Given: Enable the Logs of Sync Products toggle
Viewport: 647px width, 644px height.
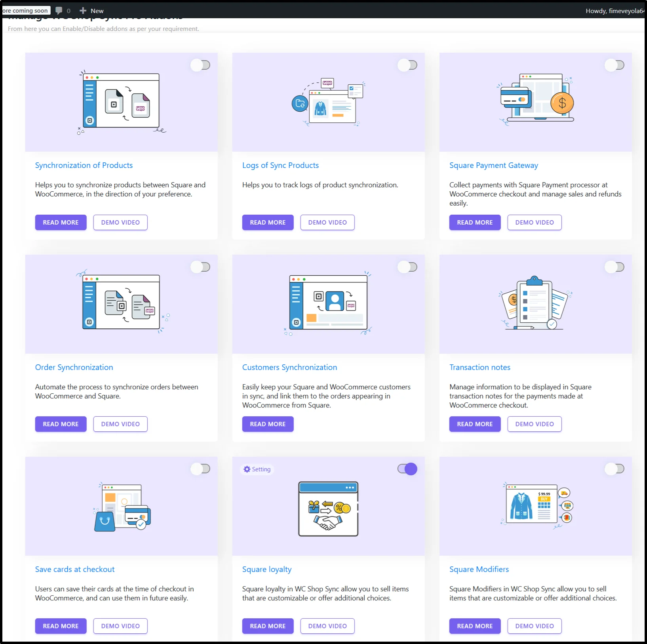Looking at the screenshot, I should (x=407, y=65).
